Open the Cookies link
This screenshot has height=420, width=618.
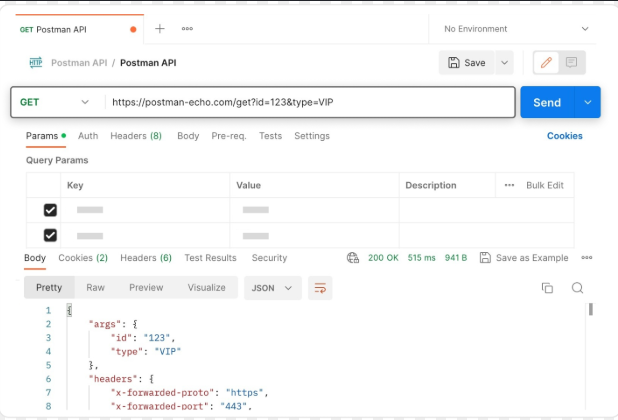coord(564,136)
